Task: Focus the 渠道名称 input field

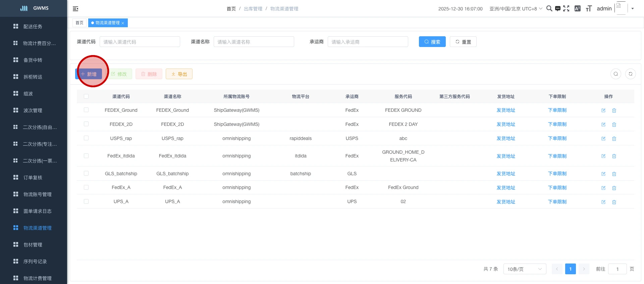Action: click(254, 42)
